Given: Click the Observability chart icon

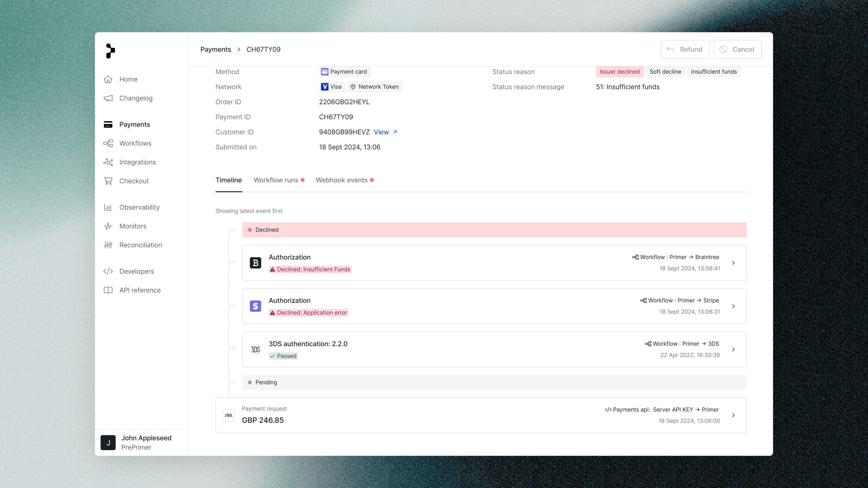Looking at the screenshot, I should pyautogui.click(x=108, y=207).
